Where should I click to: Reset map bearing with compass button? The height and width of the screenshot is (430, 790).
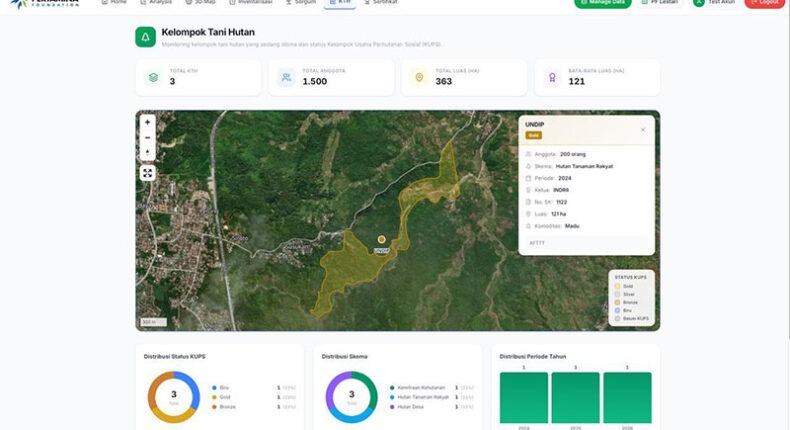pos(148,153)
